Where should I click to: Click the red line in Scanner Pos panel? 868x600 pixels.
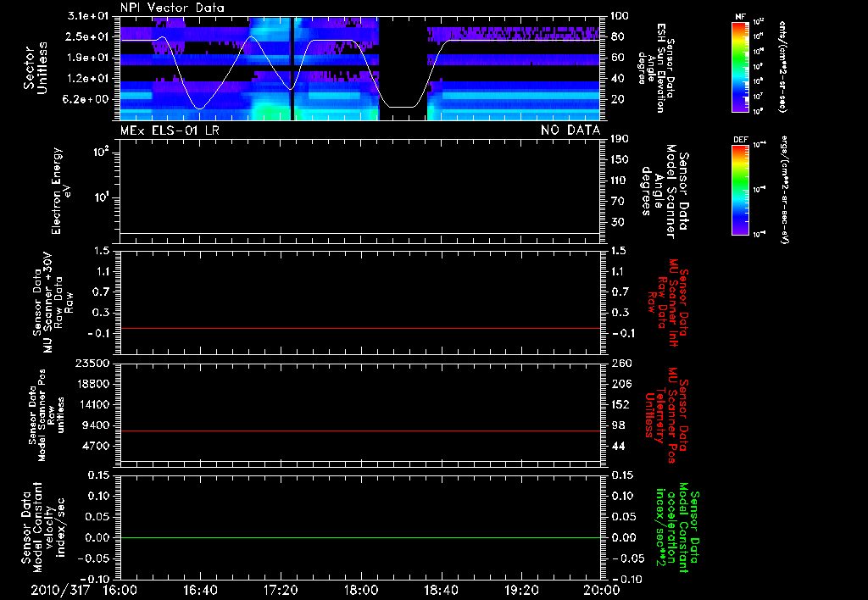click(359, 431)
